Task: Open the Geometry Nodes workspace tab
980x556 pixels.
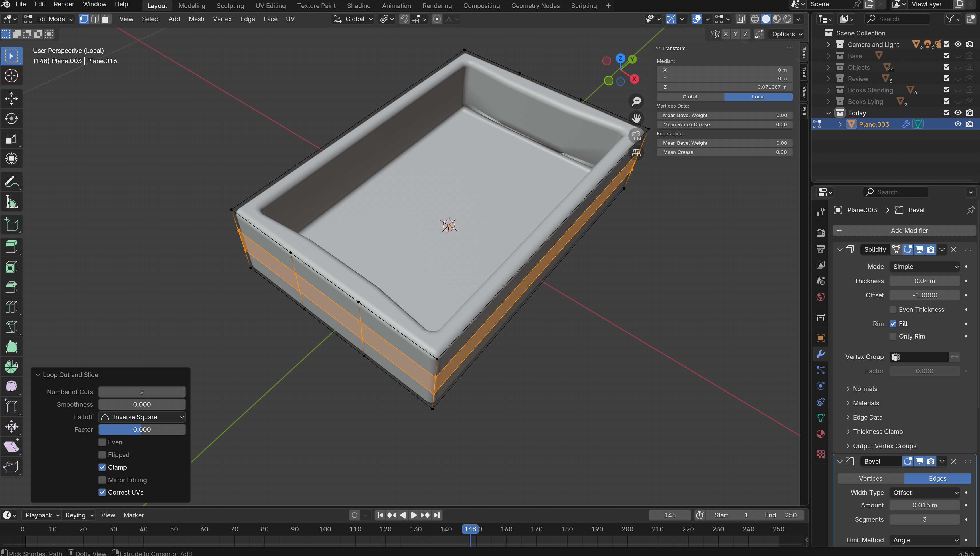Action: pyautogui.click(x=535, y=6)
